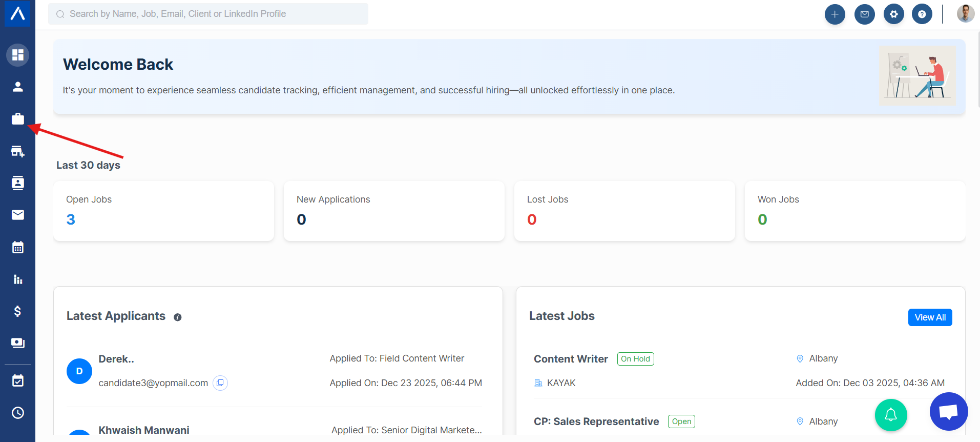Image resolution: width=980 pixels, height=442 pixels.
Task: Open the chat support bubble
Action: pos(948,411)
